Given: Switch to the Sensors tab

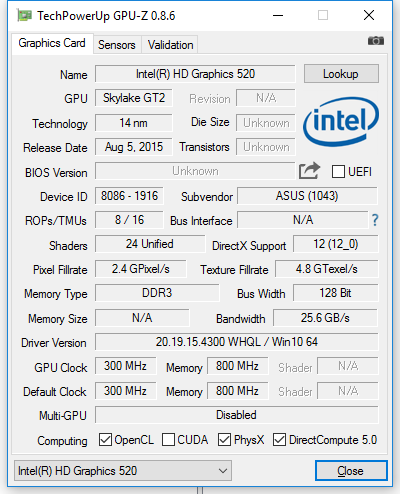Looking at the screenshot, I should click(117, 45).
